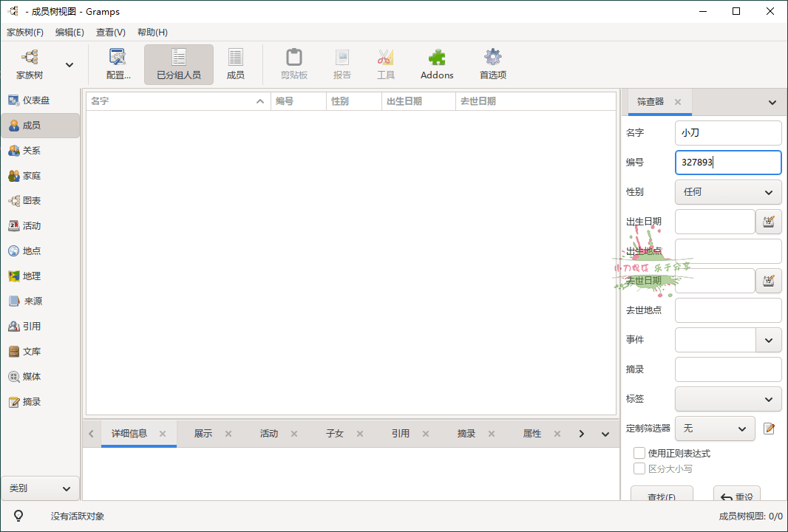
Task: Open the 剪贴板 clipboard tool
Action: 294,64
